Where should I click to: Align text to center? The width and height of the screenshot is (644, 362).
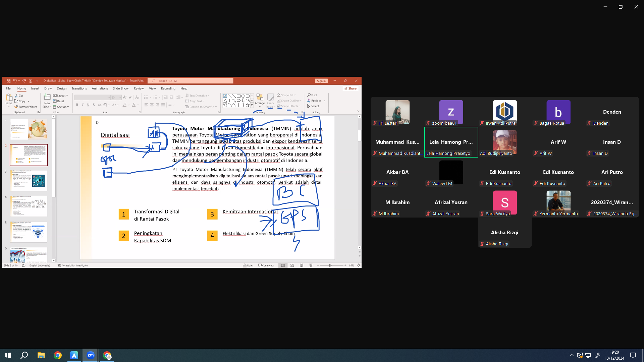[152, 105]
